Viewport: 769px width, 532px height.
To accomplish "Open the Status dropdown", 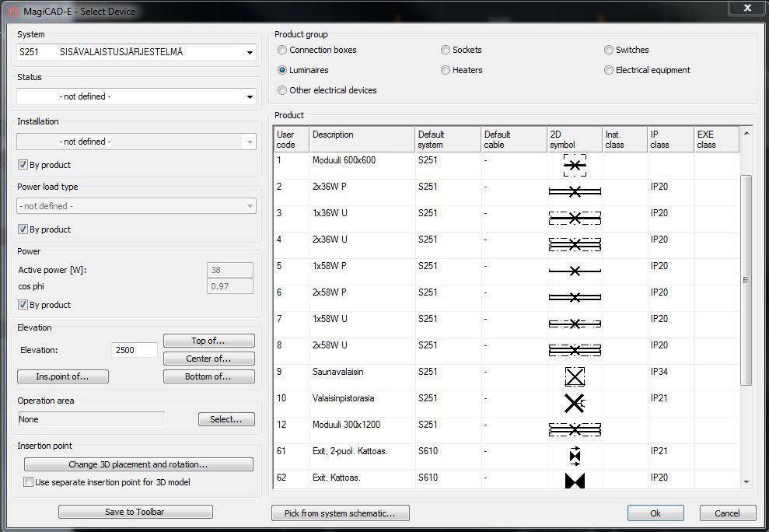I will (x=136, y=96).
